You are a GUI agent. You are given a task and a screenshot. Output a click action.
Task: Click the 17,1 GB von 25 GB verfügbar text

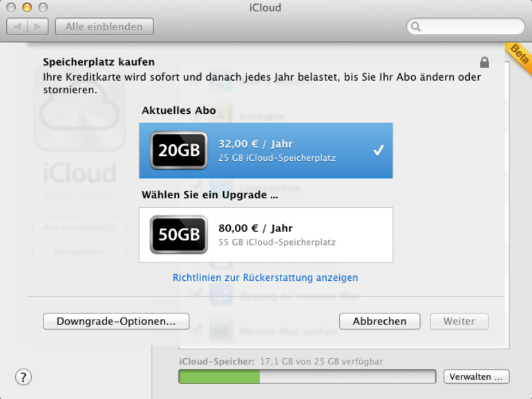click(x=321, y=362)
